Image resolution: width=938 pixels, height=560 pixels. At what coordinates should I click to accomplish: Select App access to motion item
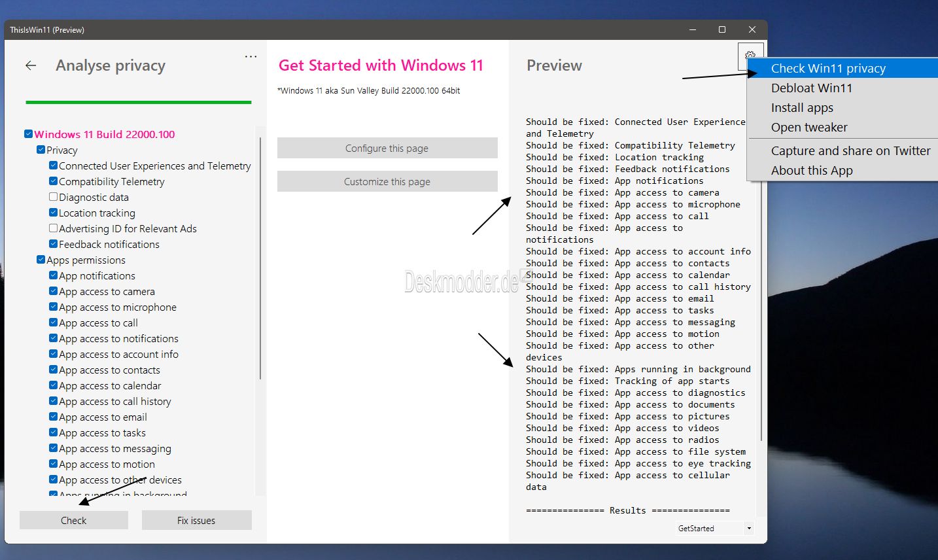[107, 464]
